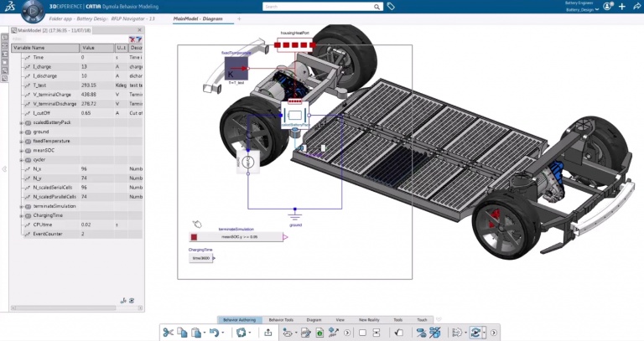Click the Copy icon in bottom toolbar
This screenshot has height=341, width=644.
tap(182, 332)
